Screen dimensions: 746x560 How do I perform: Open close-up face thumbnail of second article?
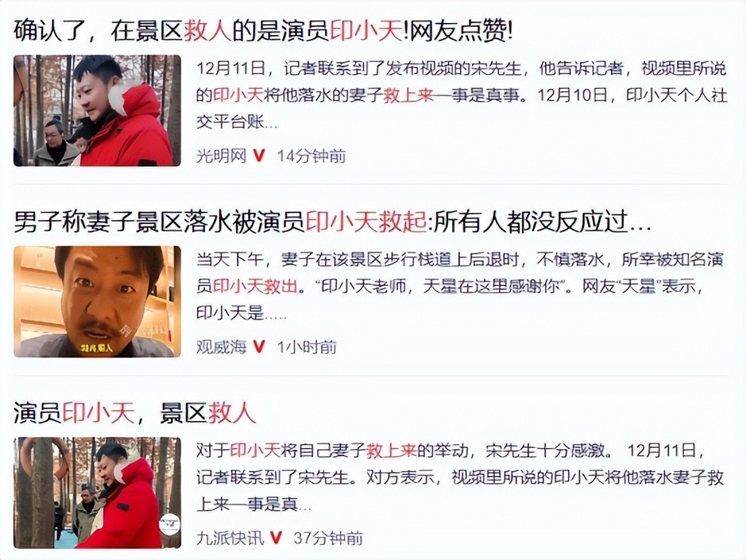point(97,302)
